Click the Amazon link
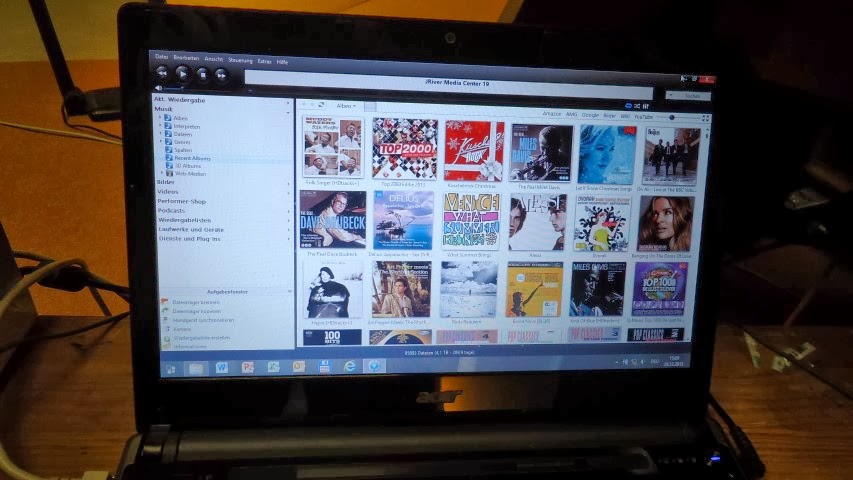The width and height of the screenshot is (853, 480). point(551,114)
